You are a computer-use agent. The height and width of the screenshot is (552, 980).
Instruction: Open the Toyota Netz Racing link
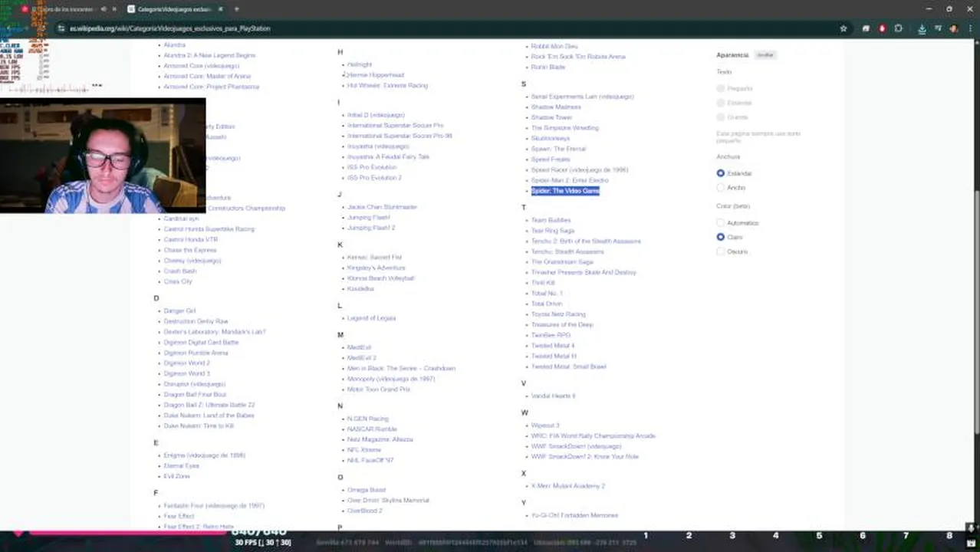point(558,314)
